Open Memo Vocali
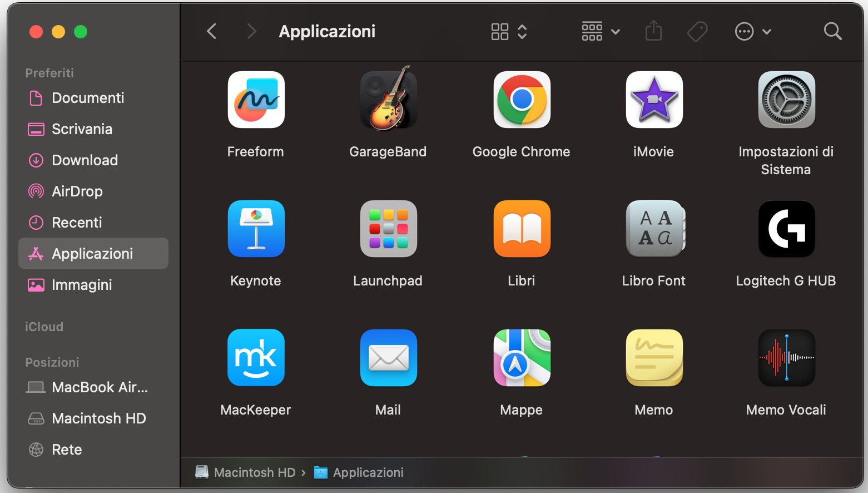Image resolution: width=868 pixels, height=493 pixels. tap(786, 358)
